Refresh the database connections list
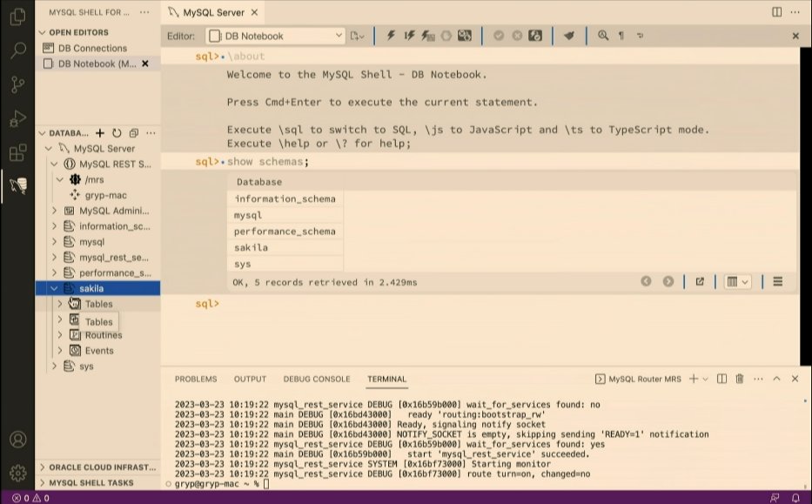The width and height of the screenshot is (812, 504). point(117,133)
